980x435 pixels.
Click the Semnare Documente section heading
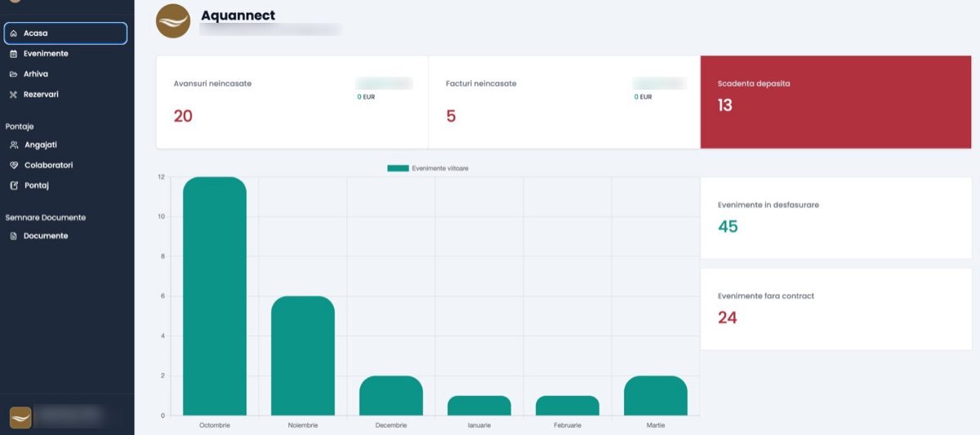pyautogui.click(x=46, y=218)
